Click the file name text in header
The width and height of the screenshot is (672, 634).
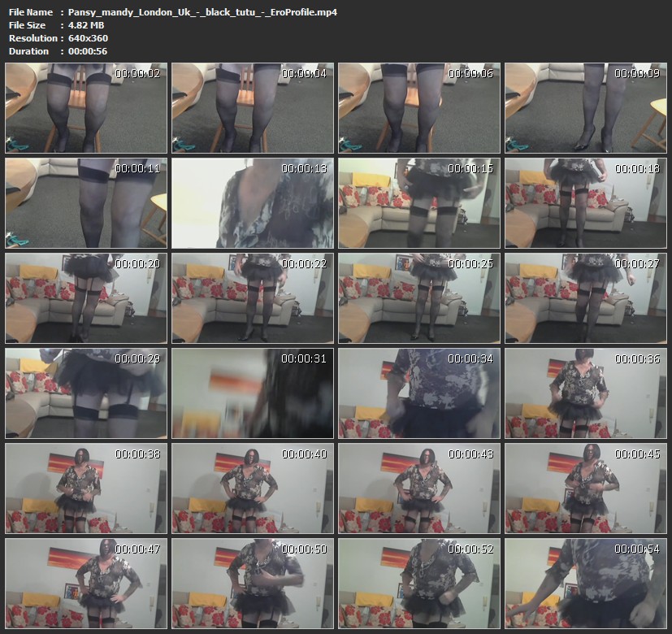click(x=202, y=12)
